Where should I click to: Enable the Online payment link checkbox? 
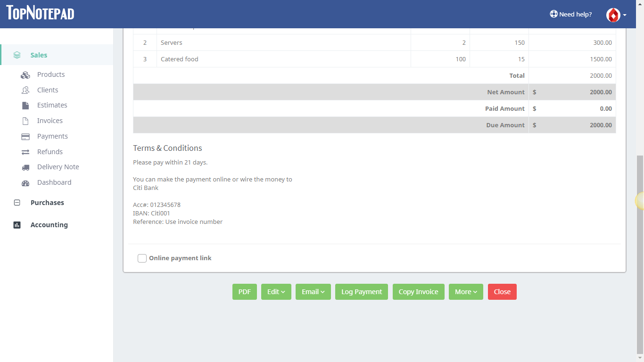(x=142, y=258)
